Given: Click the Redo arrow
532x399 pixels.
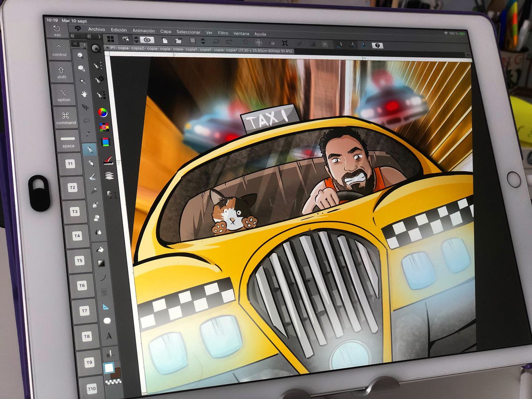Looking at the screenshot, I should coord(229,42).
